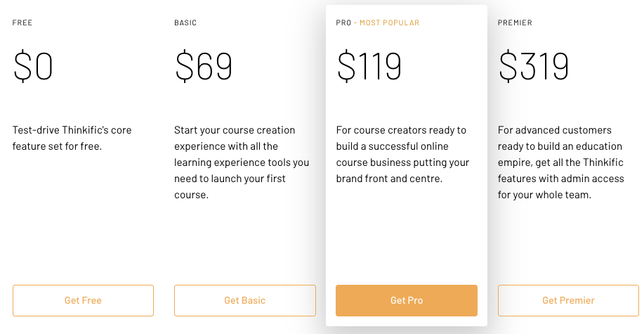Choose the Get Premier button
Screen dimensions: 644x334
(568, 300)
